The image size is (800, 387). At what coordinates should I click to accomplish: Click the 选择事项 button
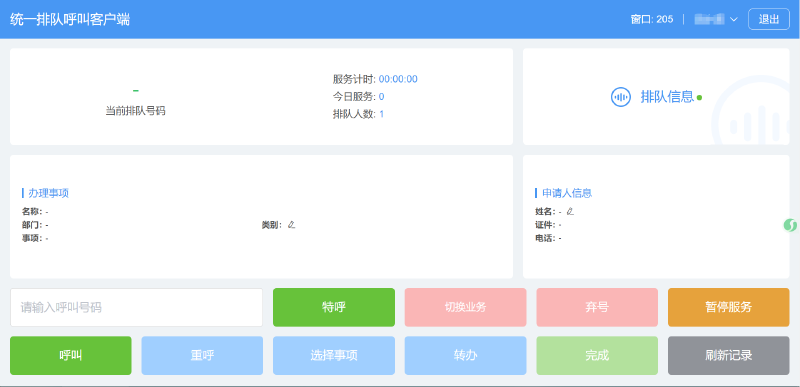[334, 355]
